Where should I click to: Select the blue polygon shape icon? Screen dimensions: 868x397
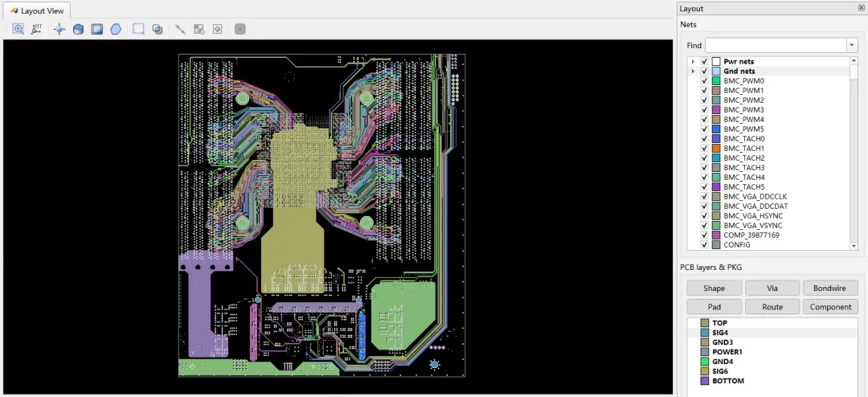point(116,29)
